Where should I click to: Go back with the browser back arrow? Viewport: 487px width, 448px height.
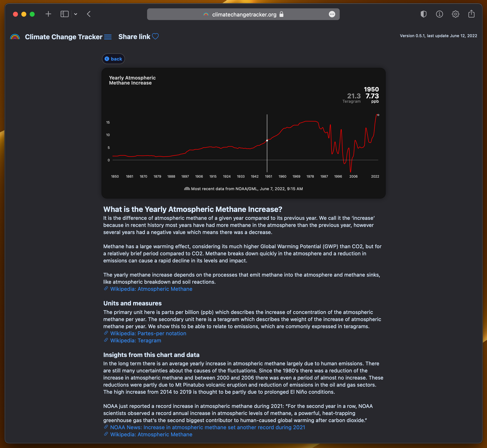click(x=89, y=14)
